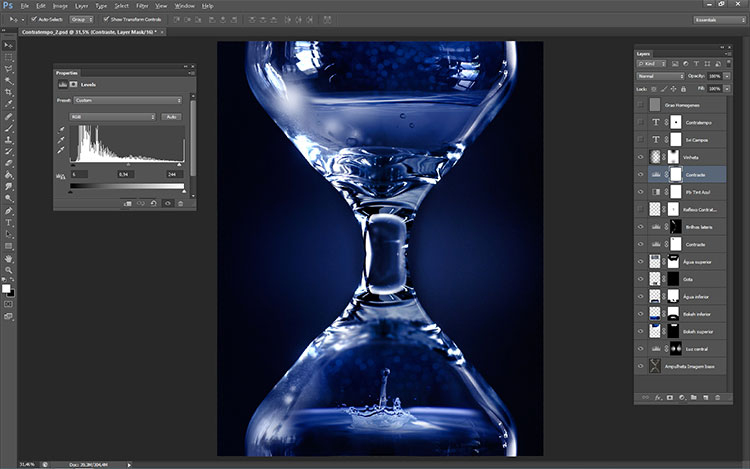Hide the selected Contraste layer

[x=640, y=175]
